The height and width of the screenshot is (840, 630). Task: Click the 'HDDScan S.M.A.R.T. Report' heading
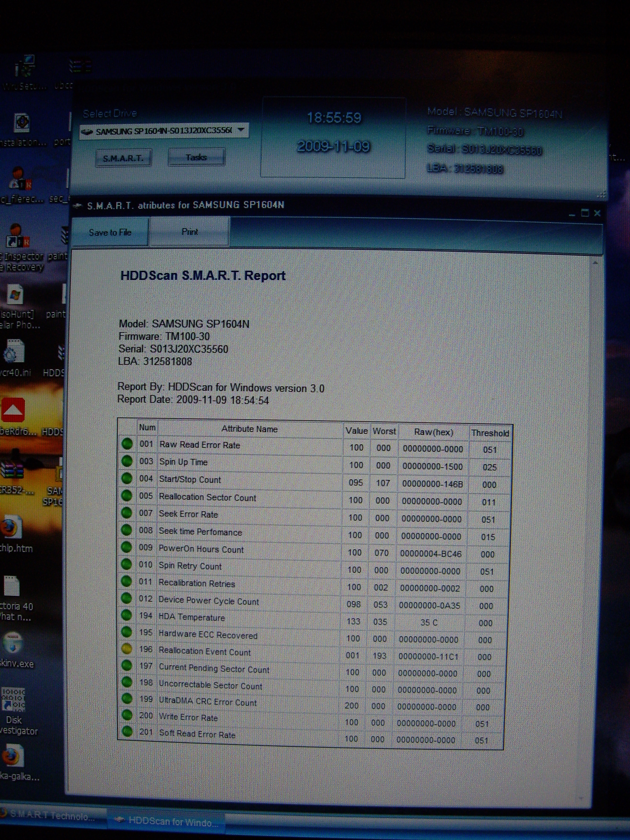203,275
